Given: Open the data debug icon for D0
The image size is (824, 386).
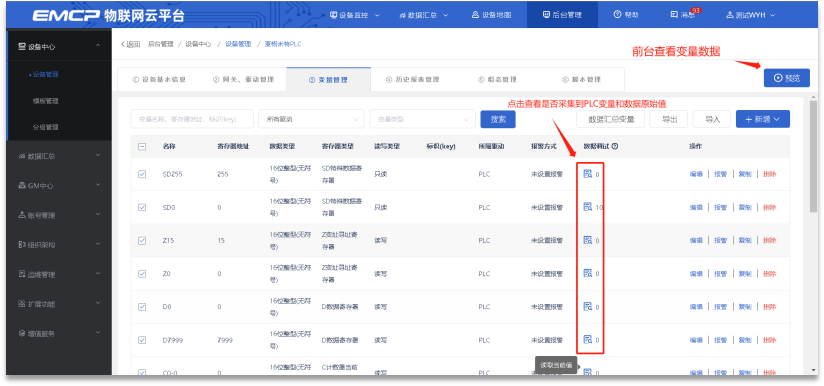Looking at the screenshot, I should tap(588, 306).
